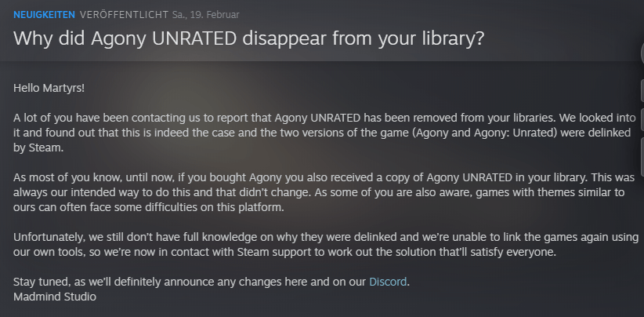Viewport: 644px width, 317px height.
Task: Click the headline 'Why did Agony UNRATED disappear'
Action: pyautogui.click(x=249, y=38)
